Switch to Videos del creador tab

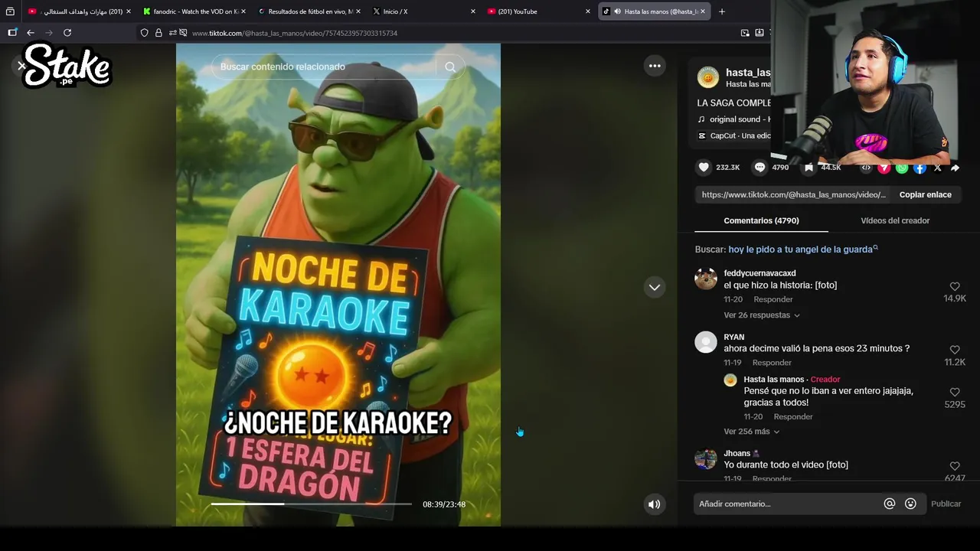(x=895, y=220)
